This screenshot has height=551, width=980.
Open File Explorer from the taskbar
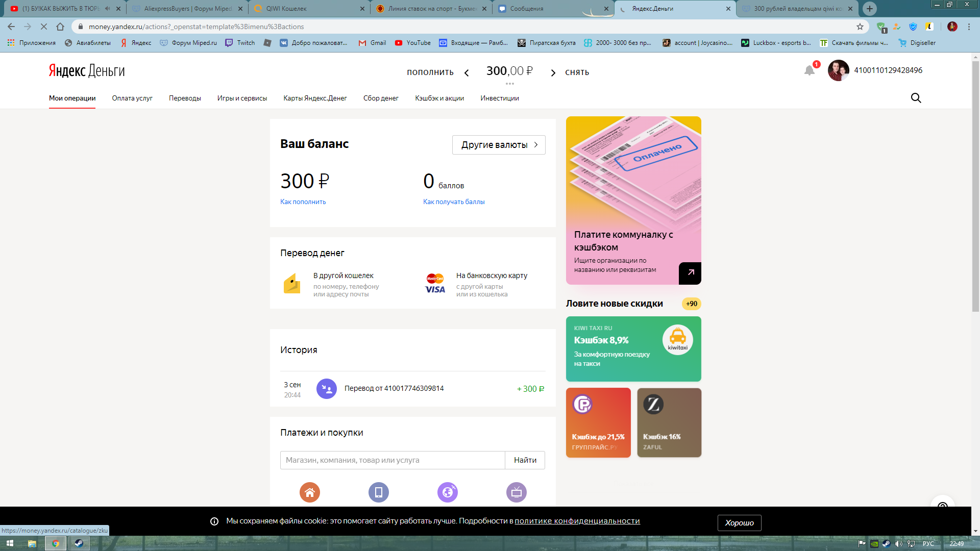coord(32,543)
